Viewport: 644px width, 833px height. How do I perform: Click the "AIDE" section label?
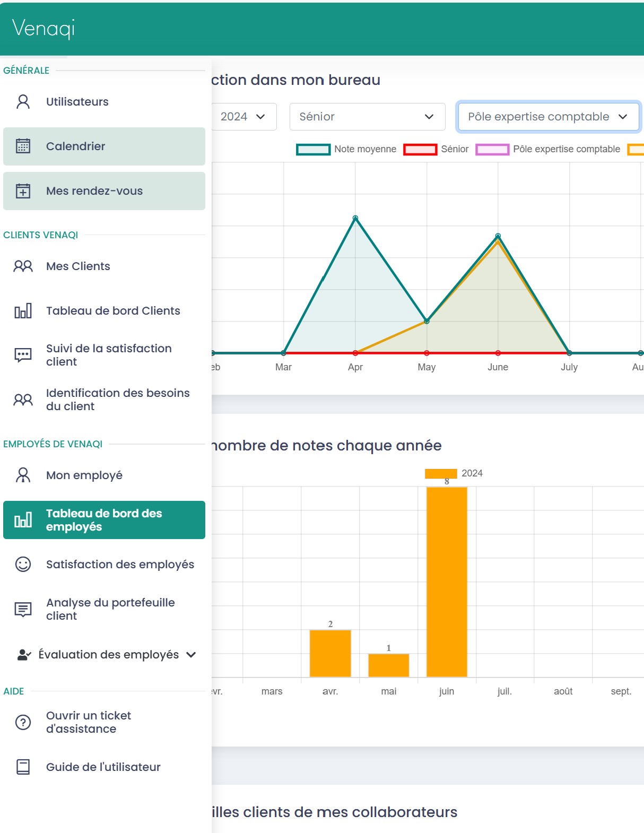tap(14, 691)
